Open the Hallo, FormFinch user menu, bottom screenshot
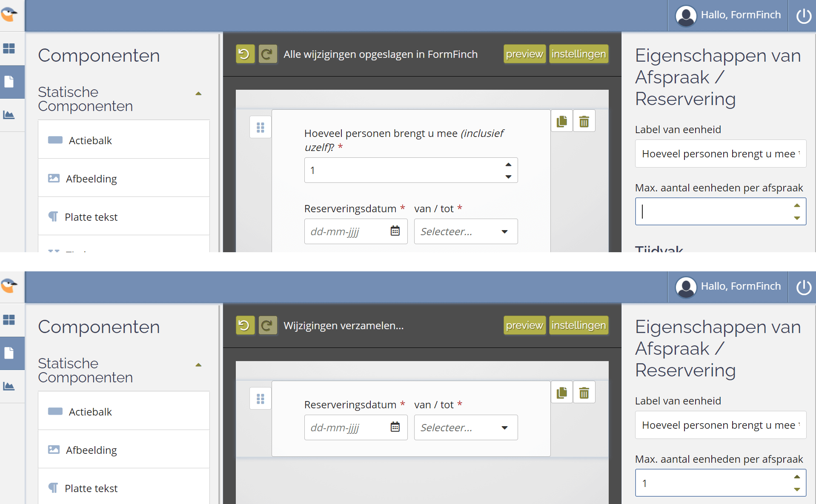The width and height of the screenshot is (816, 504). point(728,287)
